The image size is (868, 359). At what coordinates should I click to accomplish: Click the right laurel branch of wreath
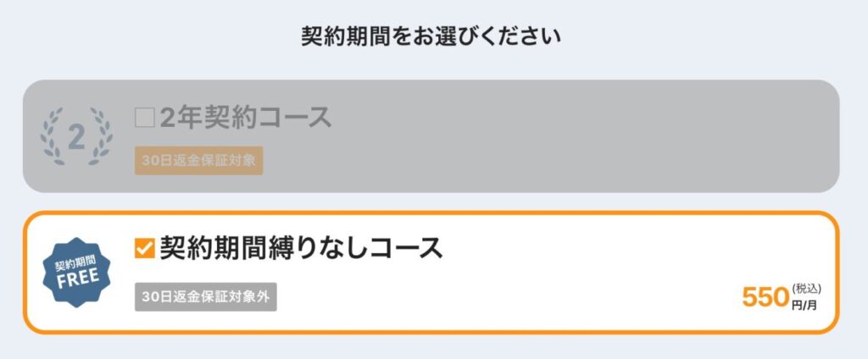(x=100, y=136)
